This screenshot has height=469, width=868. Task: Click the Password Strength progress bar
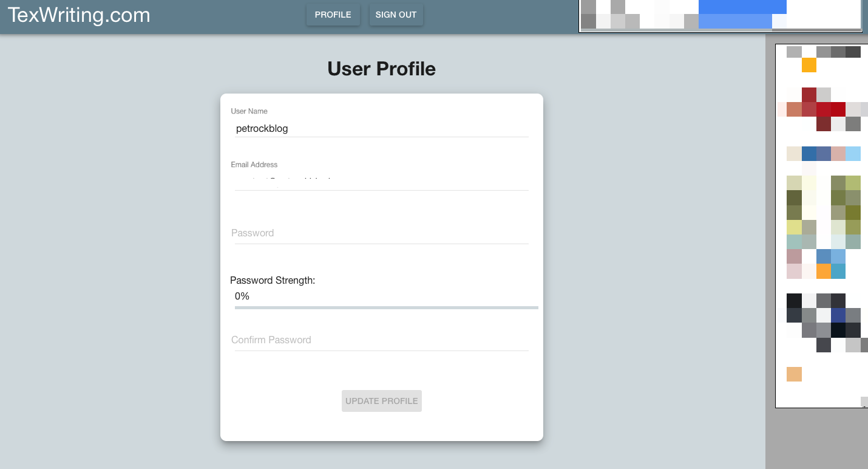coord(387,307)
